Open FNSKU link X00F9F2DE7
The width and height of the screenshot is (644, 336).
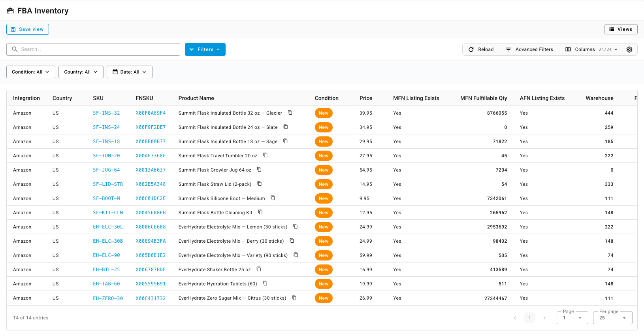[x=151, y=127]
